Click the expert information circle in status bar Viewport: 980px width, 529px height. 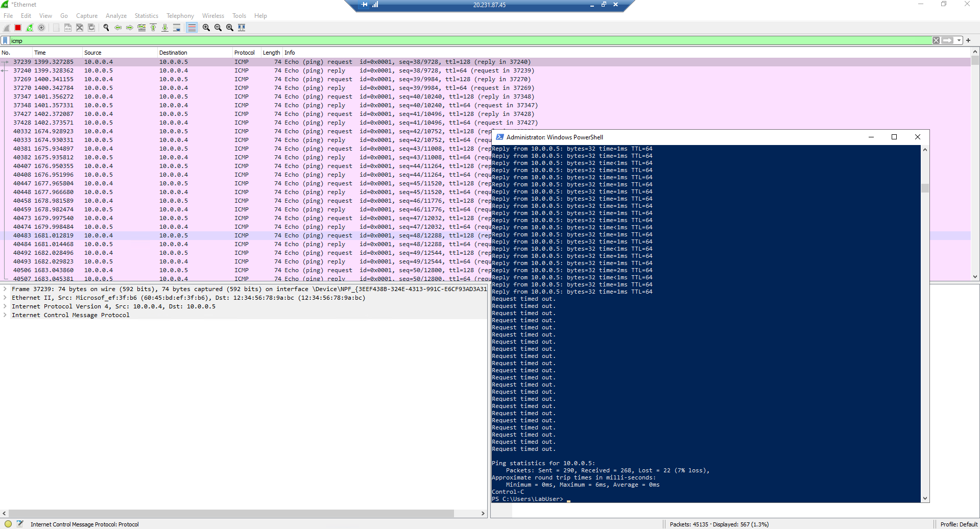[x=8, y=524]
